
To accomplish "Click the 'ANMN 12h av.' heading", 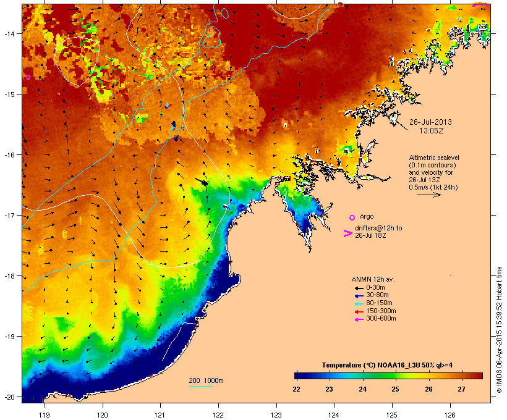I will (x=373, y=279).
